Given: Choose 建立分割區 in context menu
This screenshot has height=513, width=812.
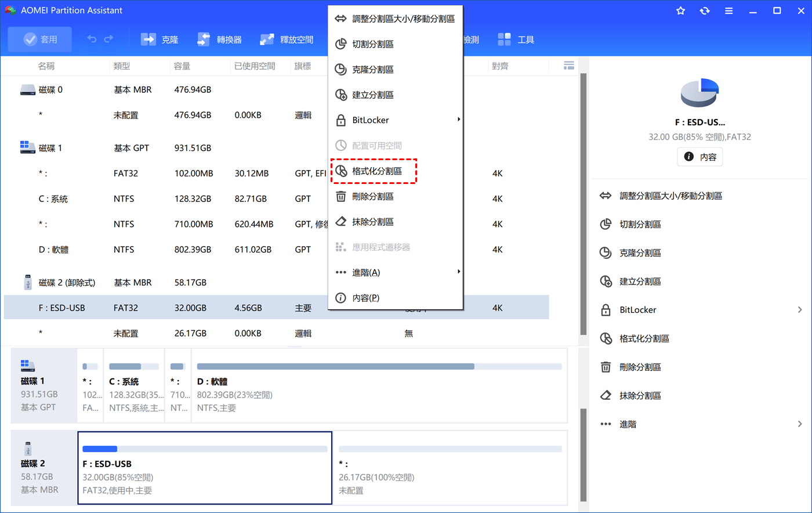Looking at the screenshot, I should [396, 95].
